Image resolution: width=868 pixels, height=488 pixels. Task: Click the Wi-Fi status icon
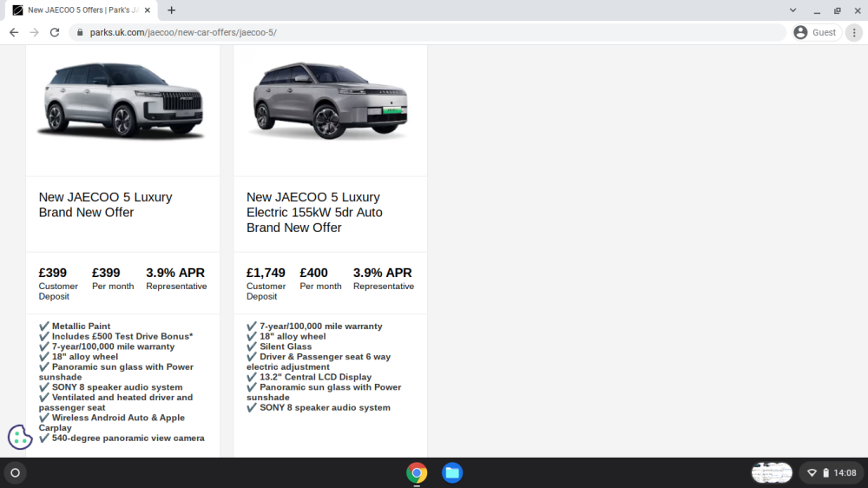812,473
